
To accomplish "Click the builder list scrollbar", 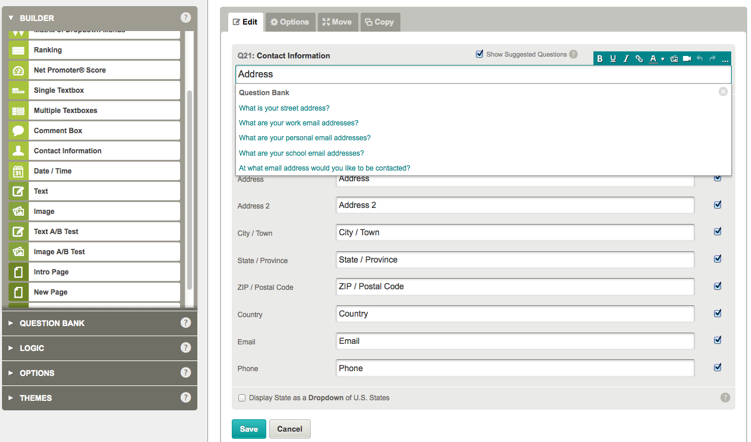I will pos(189,189).
